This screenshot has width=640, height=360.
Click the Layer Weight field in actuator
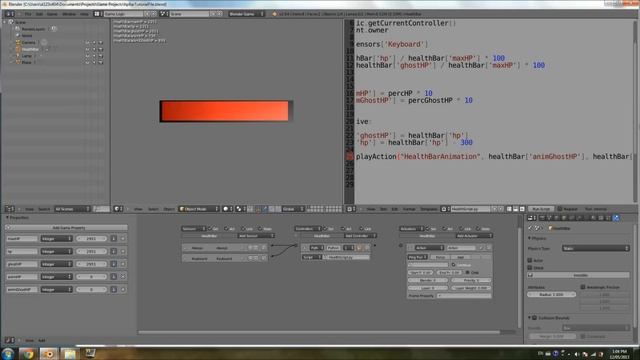coord(471,288)
